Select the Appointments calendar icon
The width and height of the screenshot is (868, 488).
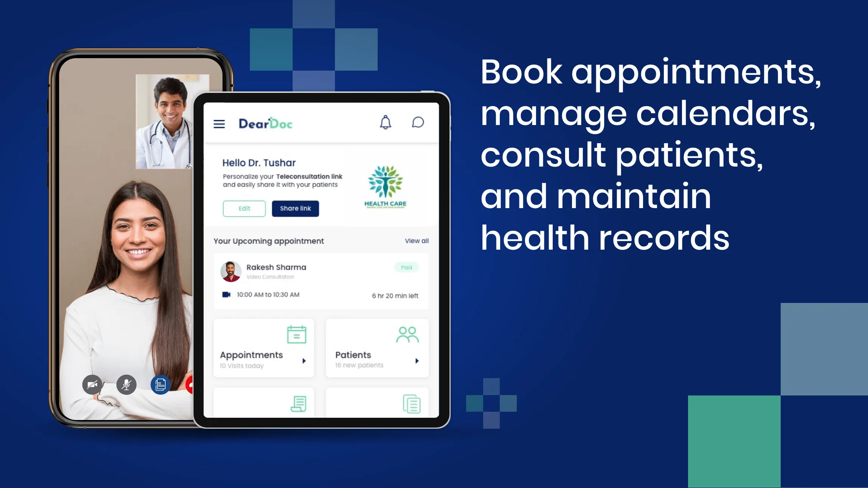tap(296, 335)
